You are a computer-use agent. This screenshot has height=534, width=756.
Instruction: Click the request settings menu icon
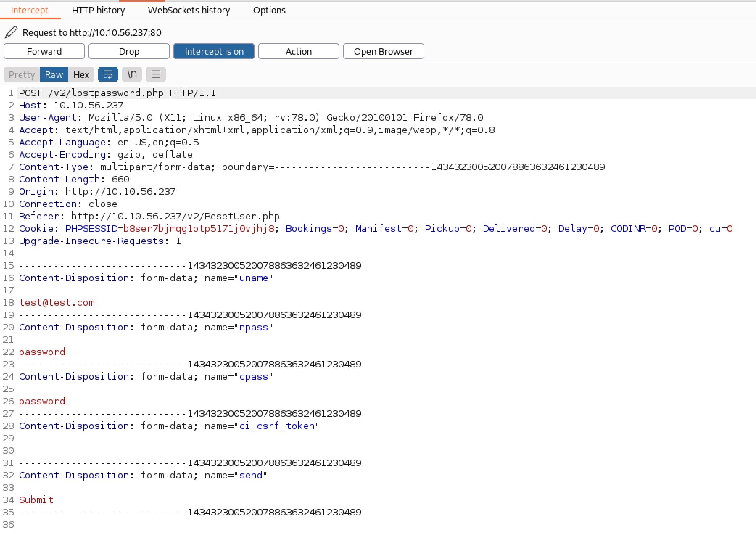(155, 74)
